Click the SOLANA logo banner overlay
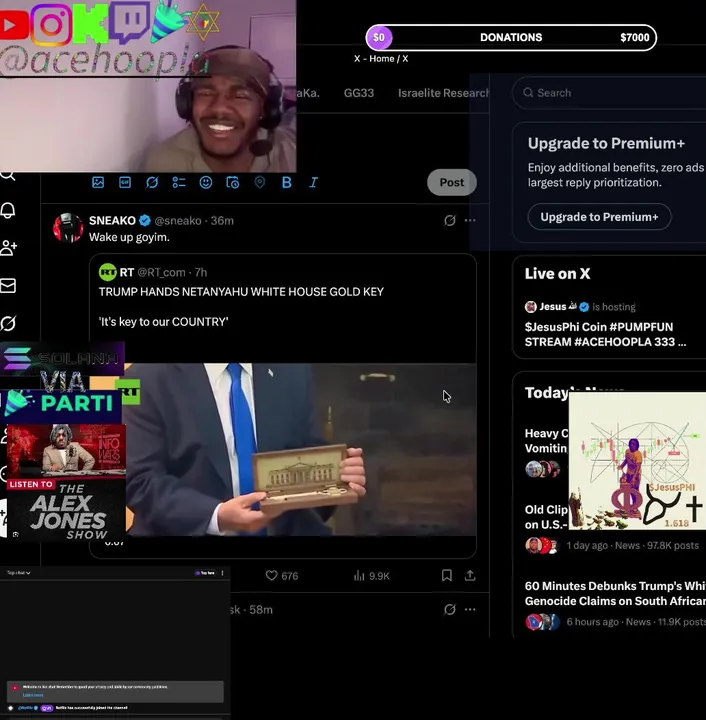706x720 pixels. click(62, 359)
